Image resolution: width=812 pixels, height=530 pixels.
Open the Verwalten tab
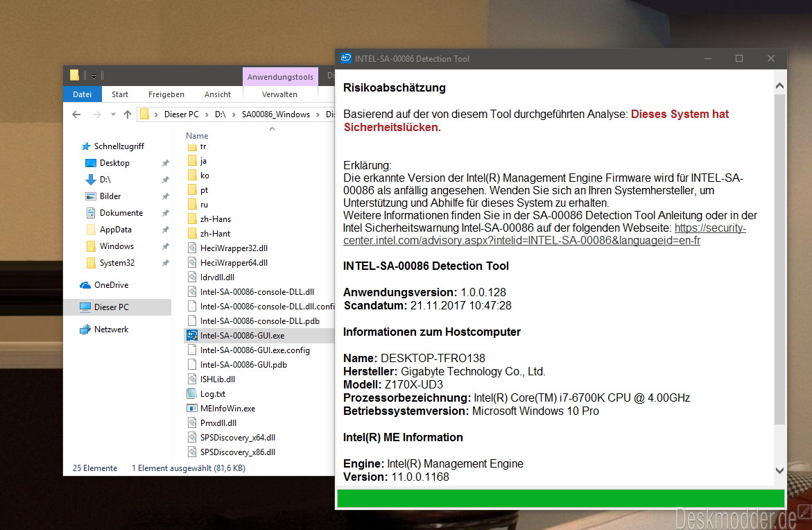coord(279,94)
